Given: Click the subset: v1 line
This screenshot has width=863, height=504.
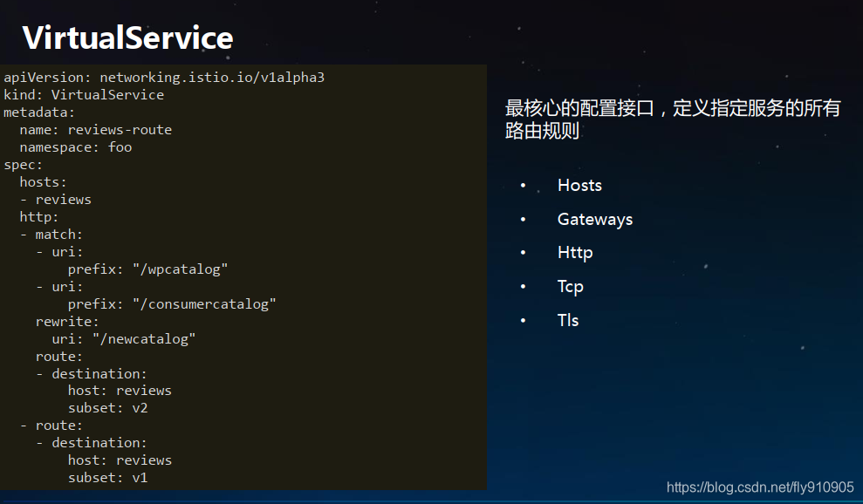Looking at the screenshot, I should point(107,477).
